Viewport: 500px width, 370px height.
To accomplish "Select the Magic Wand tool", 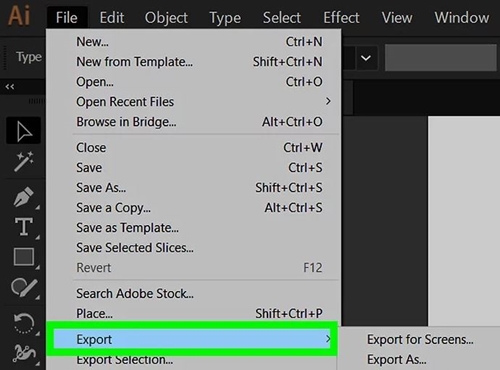I will (23, 162).
